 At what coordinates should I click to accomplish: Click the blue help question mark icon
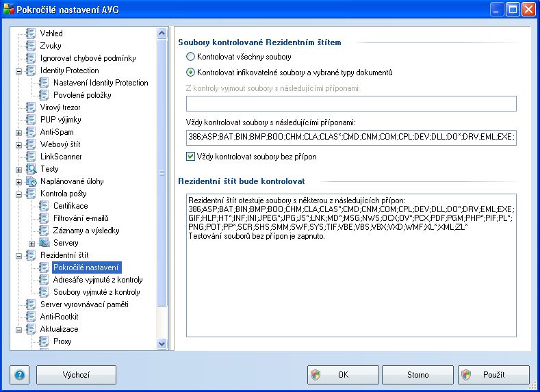click(20, 375)
